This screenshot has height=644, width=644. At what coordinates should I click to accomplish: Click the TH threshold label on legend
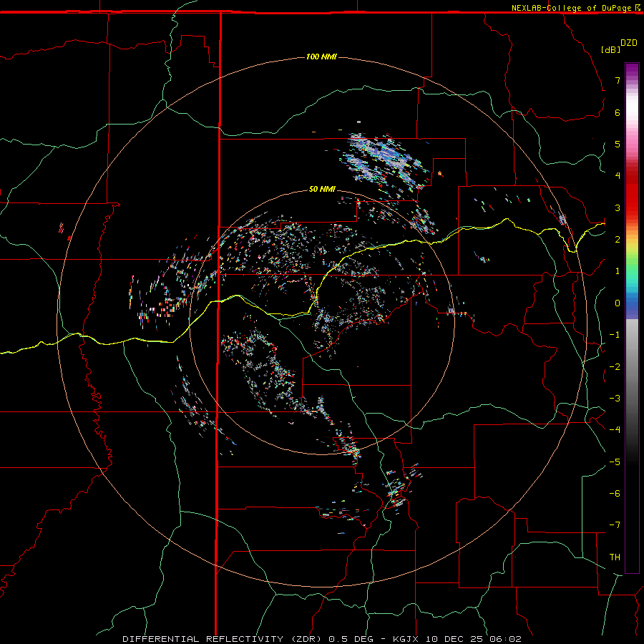(615, 557)
